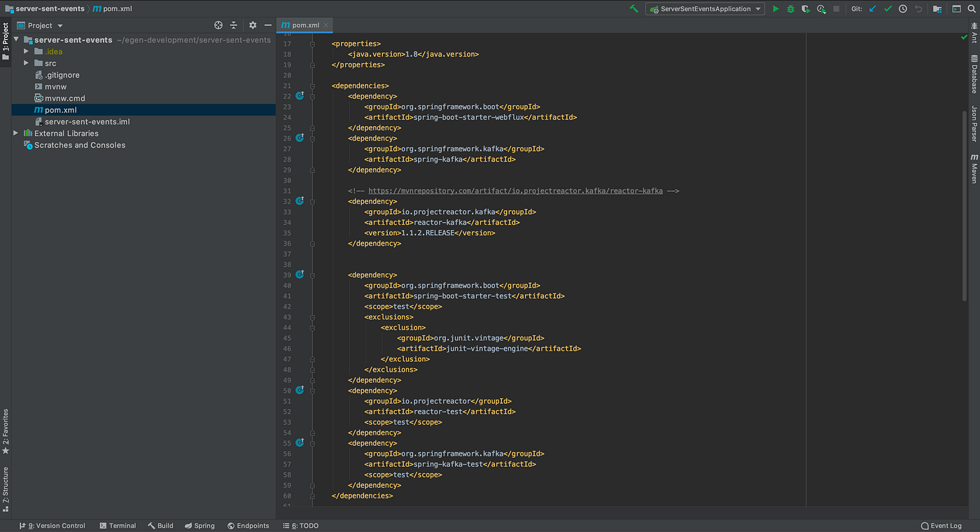Collapse the dependencies block at line 21
This screenshot has width=980, height=532.
[312, 85]
